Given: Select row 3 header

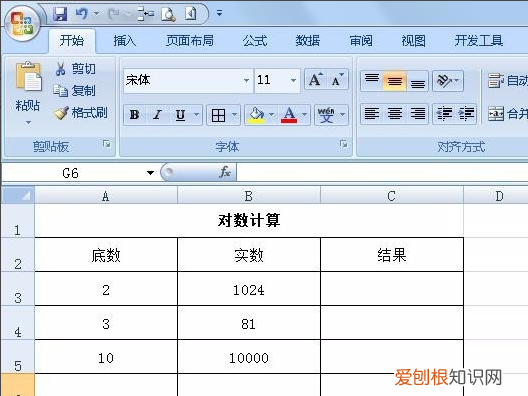Looking at the screenshot, I should [x=18, y=289].
